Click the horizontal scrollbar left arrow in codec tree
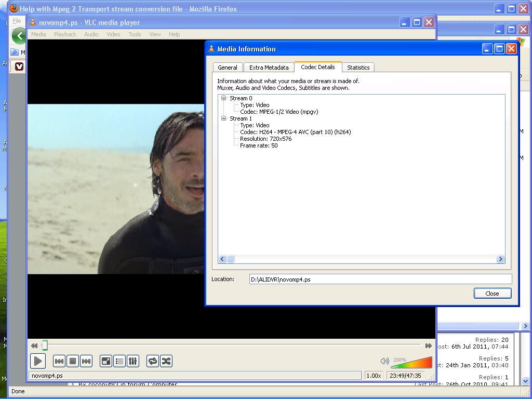Image resolution: width=532 pixels, height=399 pixels. tap(222, 259)
